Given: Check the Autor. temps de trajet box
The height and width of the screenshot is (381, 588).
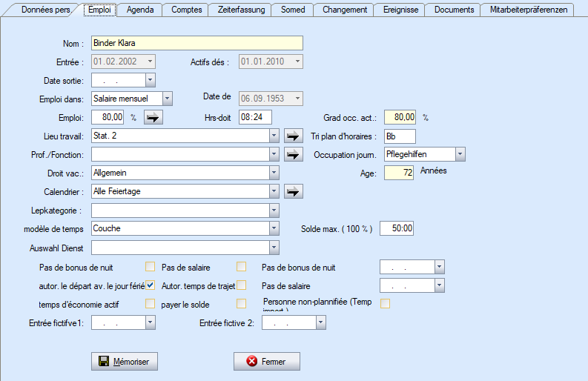Looking at the screenshot, I should pyautogui.click(x=241, y=285).
